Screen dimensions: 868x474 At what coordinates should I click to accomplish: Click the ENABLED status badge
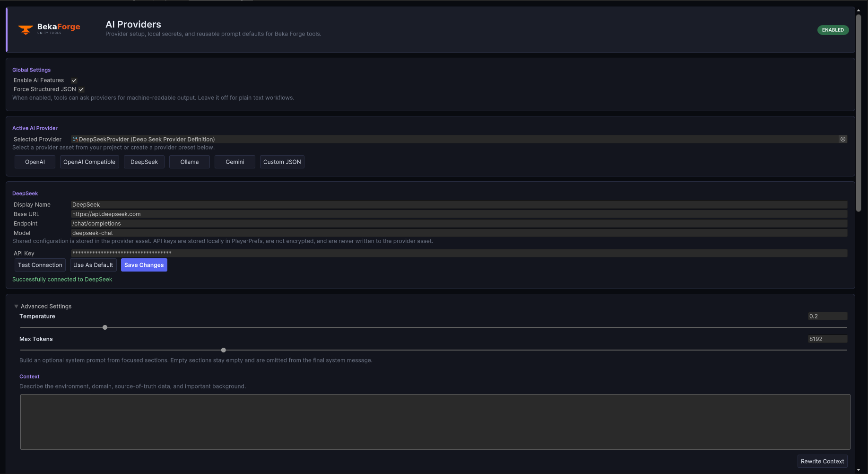coord(833,30)
